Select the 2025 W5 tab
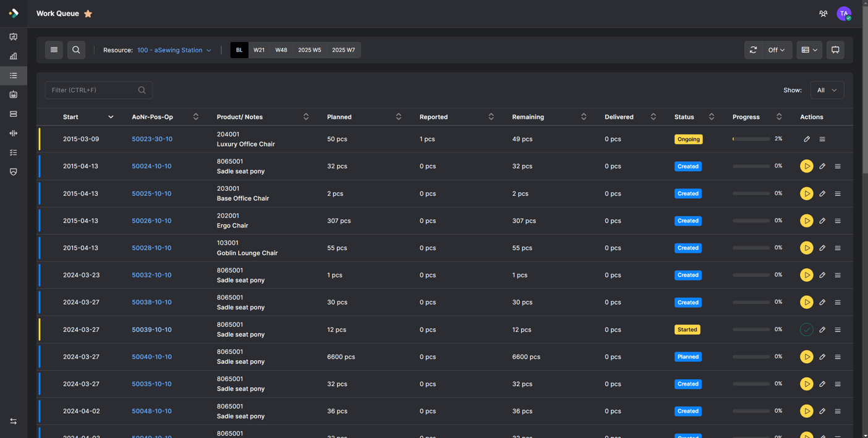Viewport: 868px width, 438px height. [309, 50]
